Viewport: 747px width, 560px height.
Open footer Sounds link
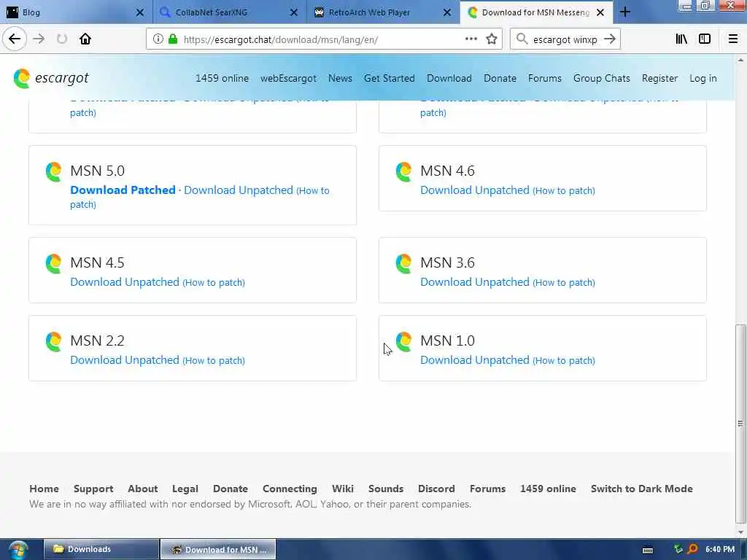click(386, 489)
